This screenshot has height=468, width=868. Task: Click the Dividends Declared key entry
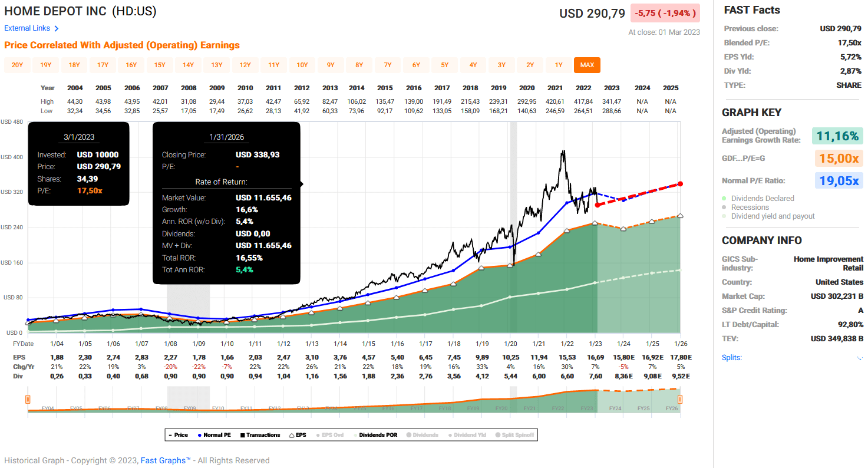pos(763,198)
